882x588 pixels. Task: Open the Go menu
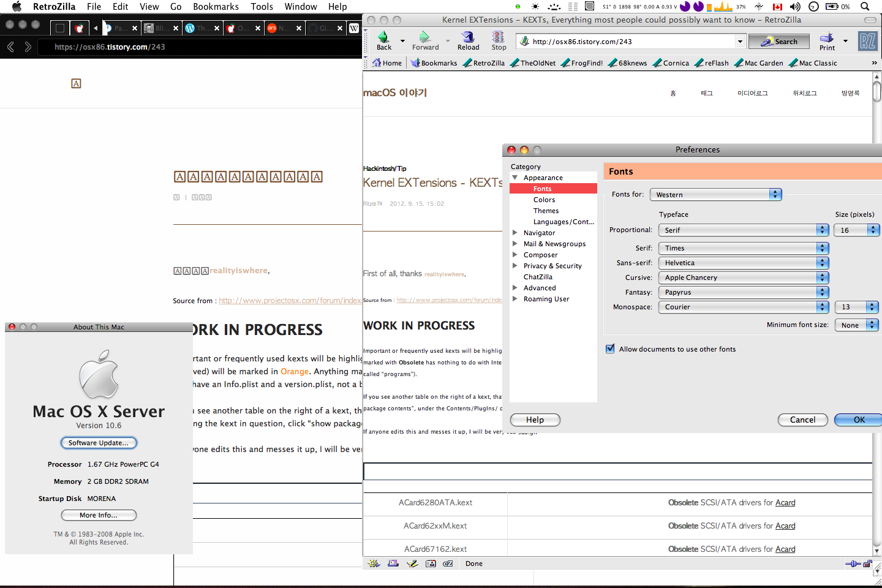(x=176, y=7)
